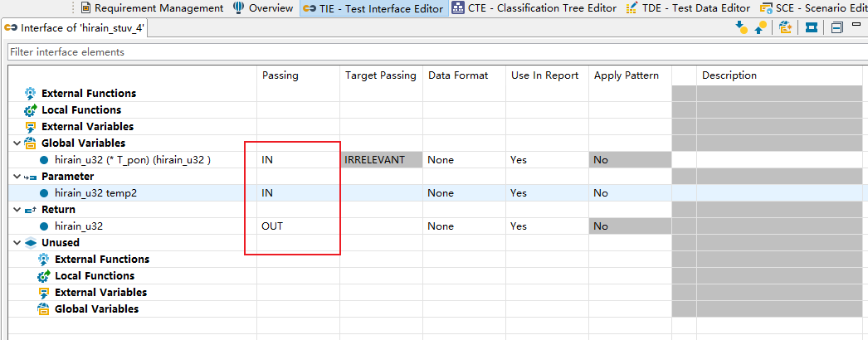Click the Return node icon

(31, 210)
